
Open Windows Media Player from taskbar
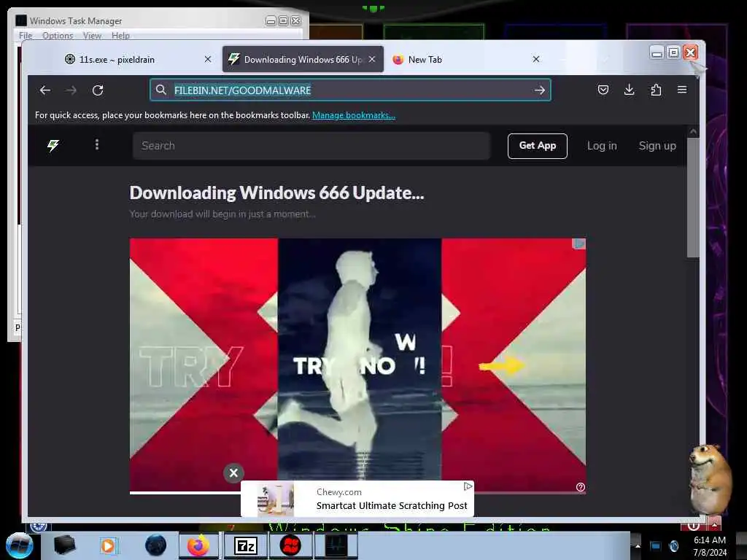point(108,545)
